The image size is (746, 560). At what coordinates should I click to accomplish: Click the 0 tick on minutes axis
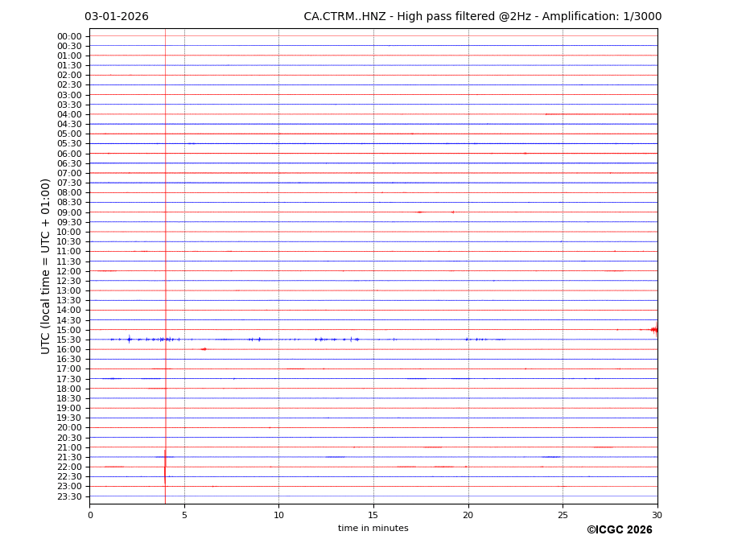coord(89,515)
